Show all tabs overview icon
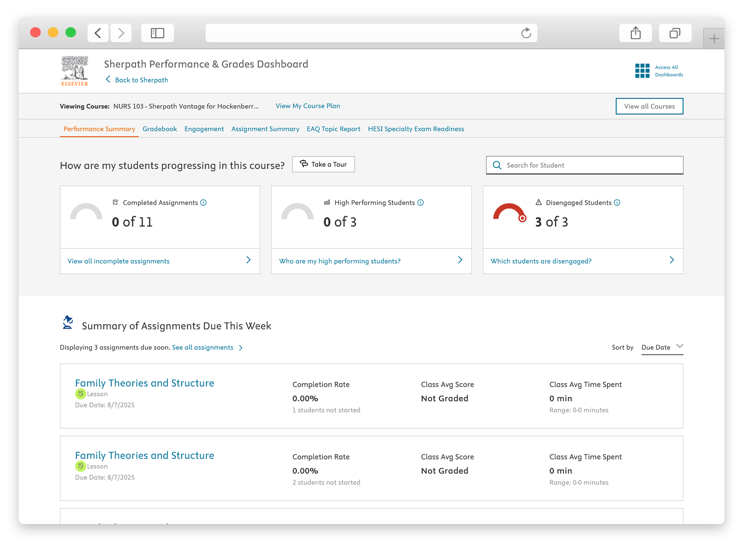Viewport: 743px width, 560px height. coord(675,33)
